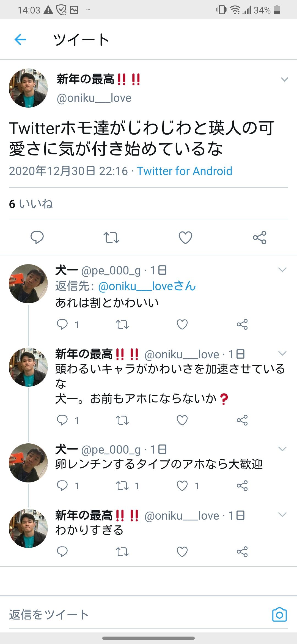Share the あれは割とかわいい reply
Viewport: 297px width, 644px height.
coord(242,324)
